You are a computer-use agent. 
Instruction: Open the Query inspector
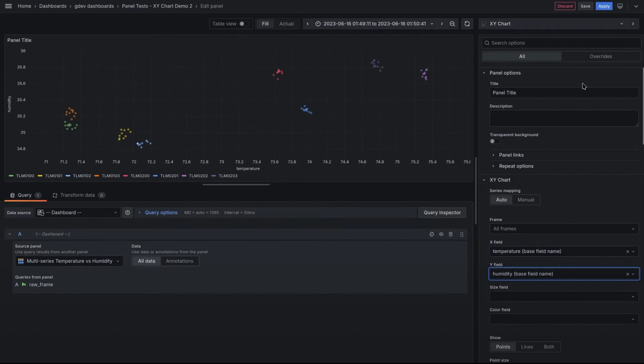pyautogui.click(x=442, y=213)
